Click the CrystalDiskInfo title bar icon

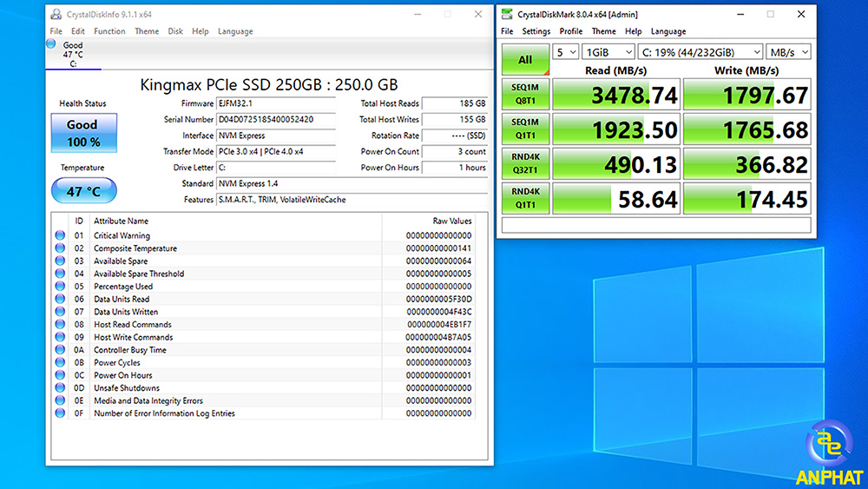[56, 15]
